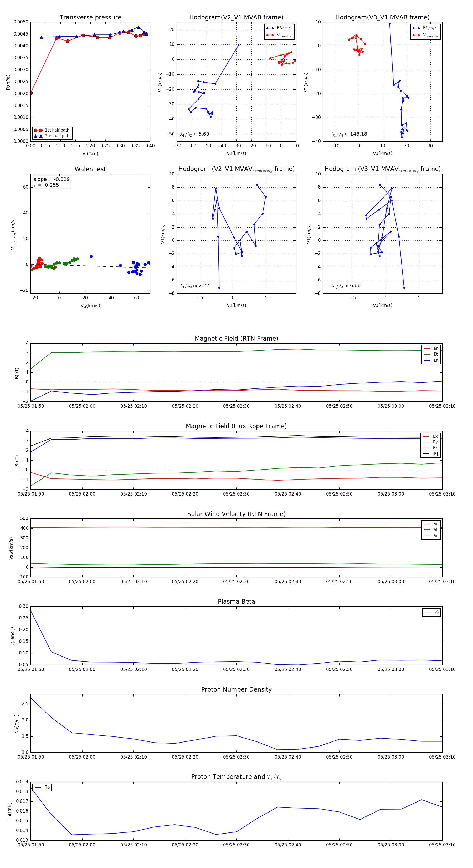Select the '2nd half path' legend entry
This screenshot has height=868, width=473.
point(52,136)
